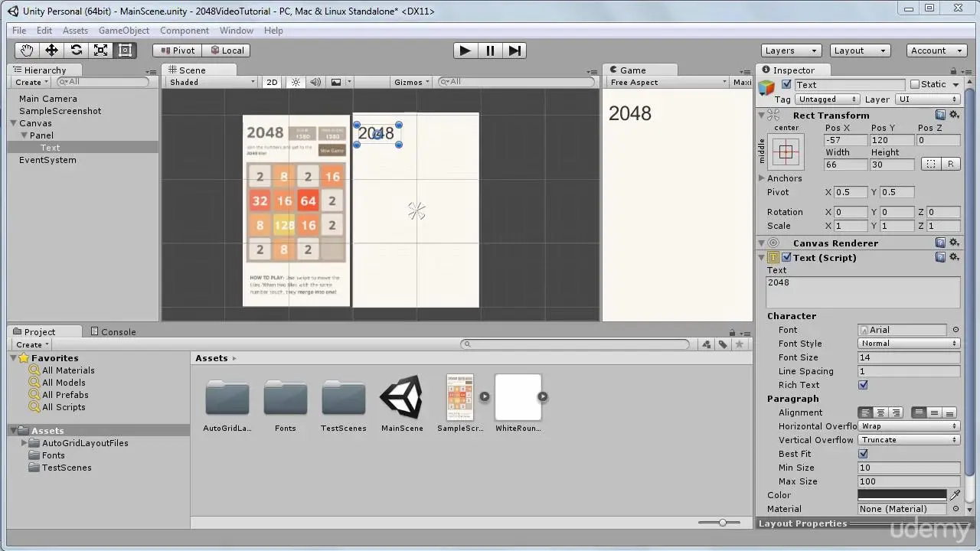Open Font Style dropdown
The height and width of the screenshot is (551, 980).
[x=909, y=344]
